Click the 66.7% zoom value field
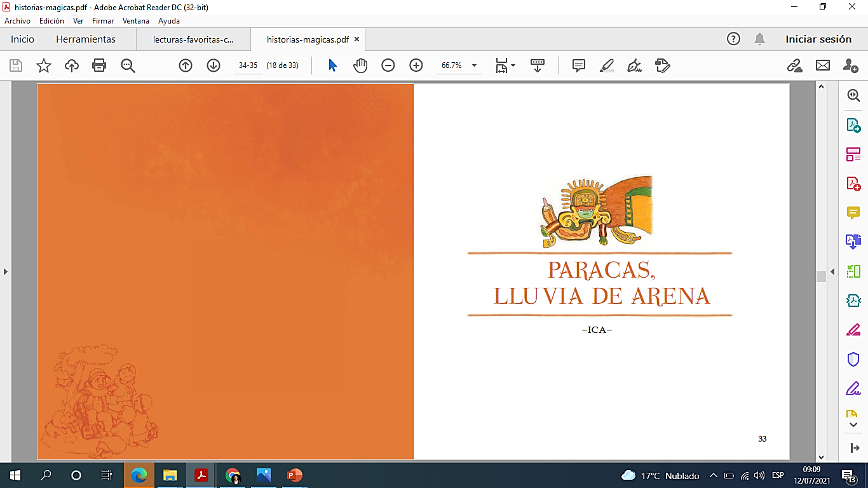This screenshot has height=488, width=868. point(452,65)
